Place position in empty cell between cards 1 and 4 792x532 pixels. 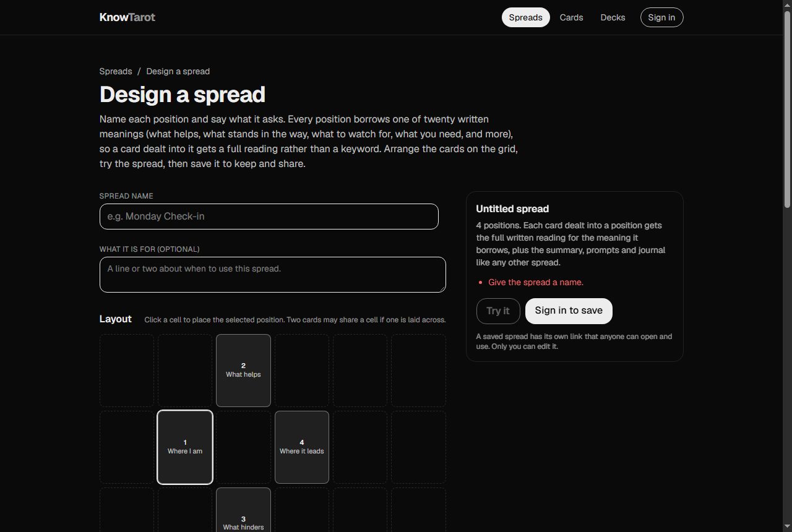[x=243, y=447]
